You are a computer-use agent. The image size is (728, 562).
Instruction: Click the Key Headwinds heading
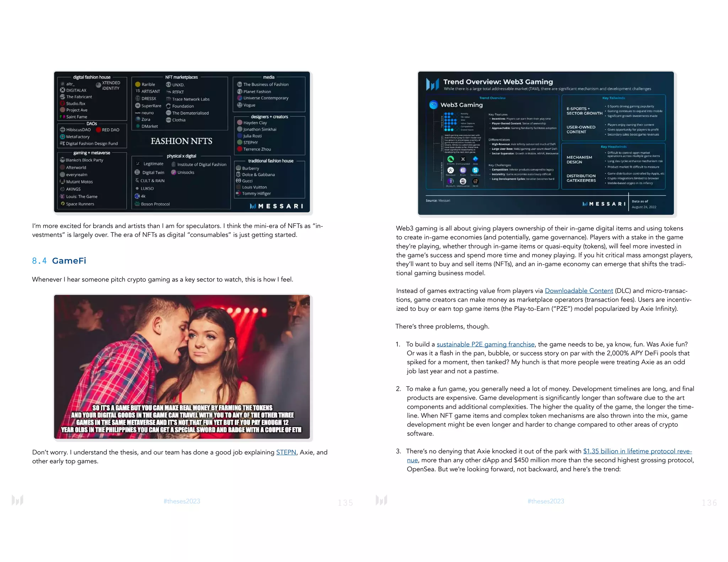[x=614, y=147]
